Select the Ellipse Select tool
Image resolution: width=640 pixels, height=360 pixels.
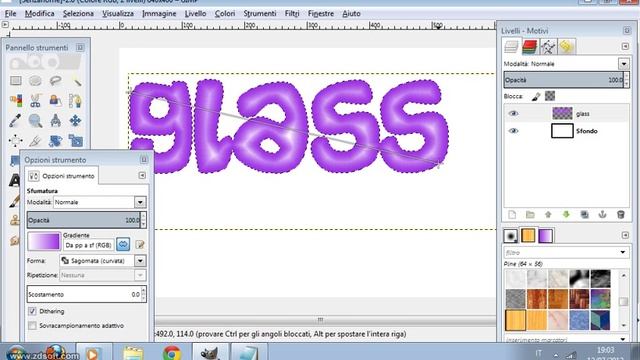(35, 81)
